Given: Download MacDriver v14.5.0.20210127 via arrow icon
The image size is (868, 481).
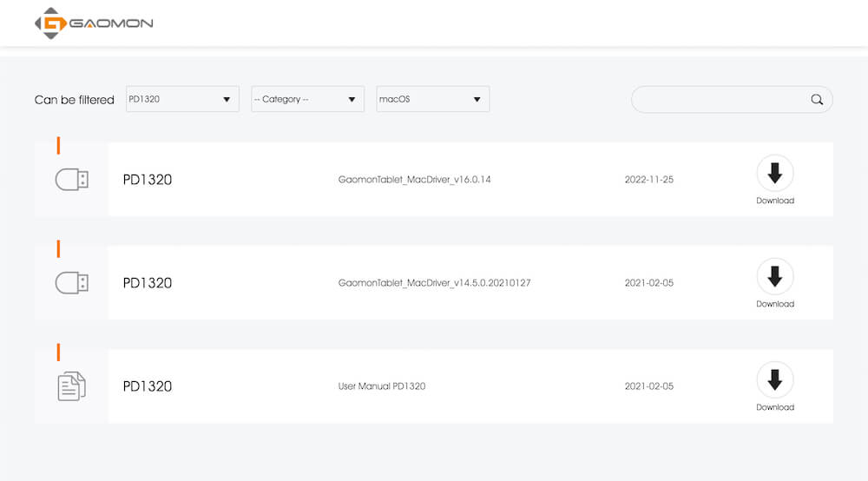Looking at the screenshot, I should click(775, 276).
